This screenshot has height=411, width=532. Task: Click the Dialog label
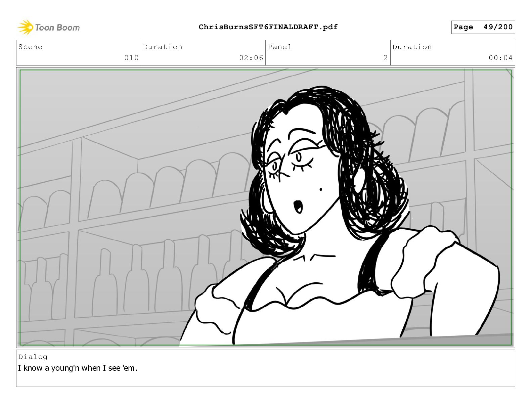click(33, 357)
